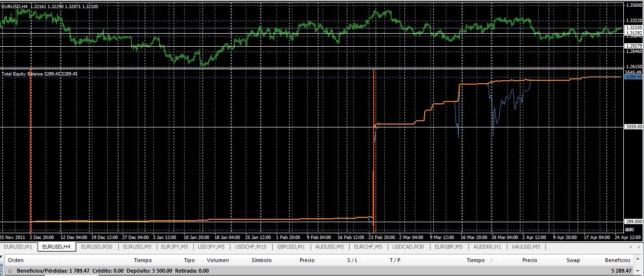Click the 3559.00 horizontal level label
The width and height of the screenshot is (644, 276).
633,127
